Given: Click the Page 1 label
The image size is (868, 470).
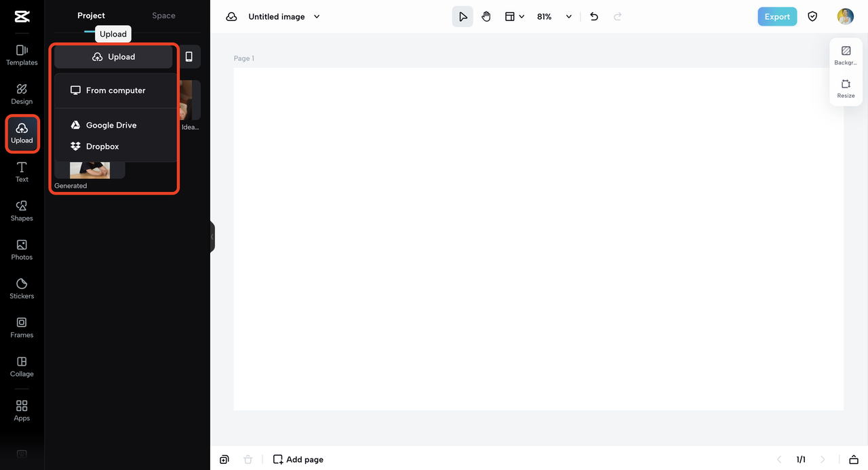Looking at the screenshot, I should click(244, 58).
